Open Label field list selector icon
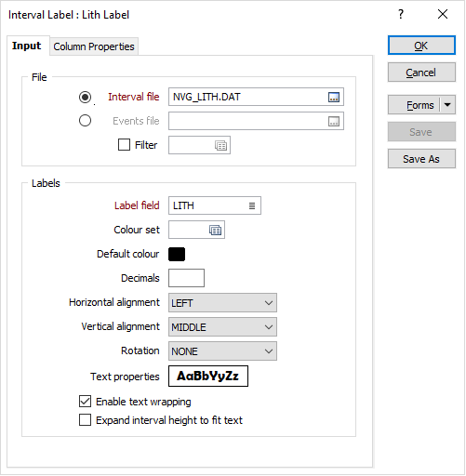Image resolution: width=466 pixels, height=476 pixels. pyautogui.click(x=252, y=205)
